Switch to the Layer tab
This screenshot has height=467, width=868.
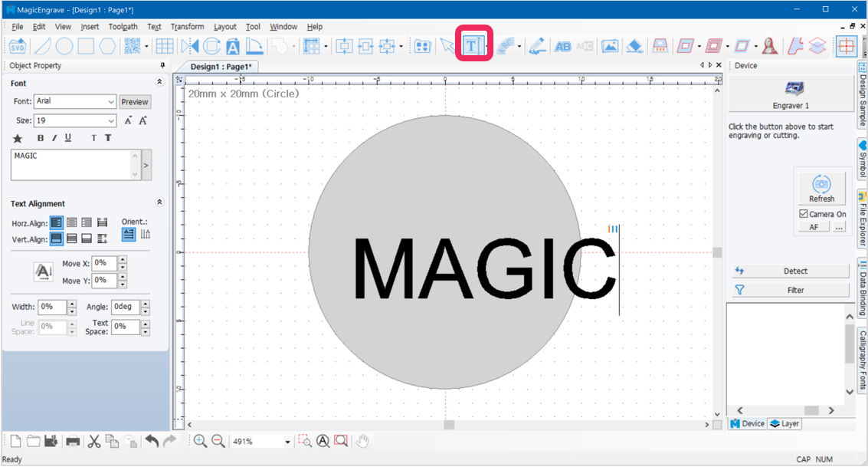click(x=784, y=424)
